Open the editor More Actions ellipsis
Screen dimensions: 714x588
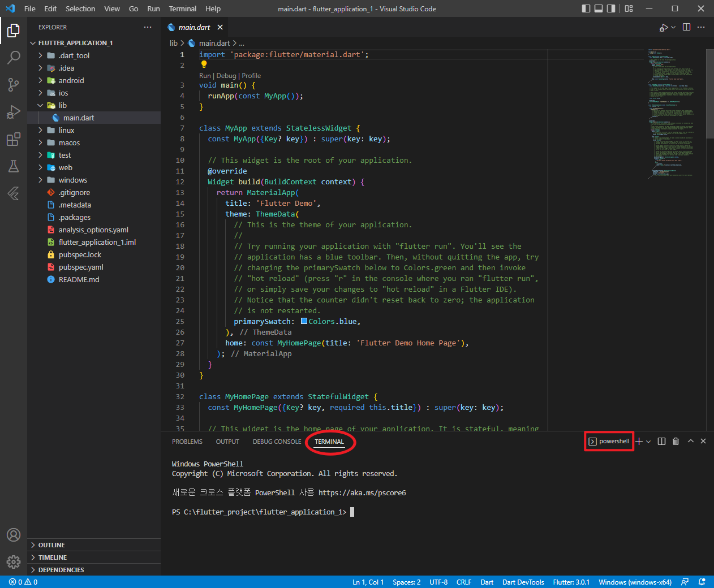coord(701,27)
